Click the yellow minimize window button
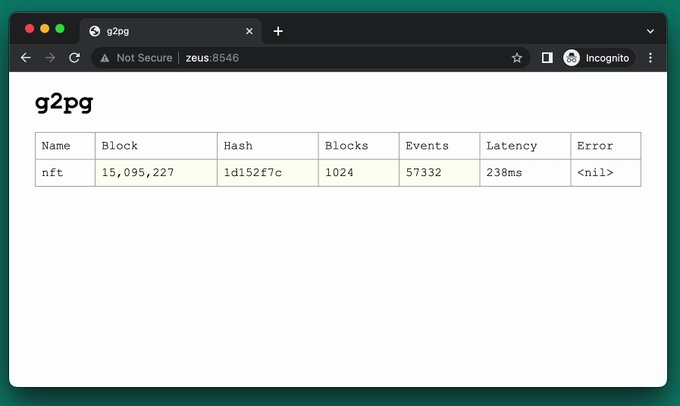 (x=45, y=29)
